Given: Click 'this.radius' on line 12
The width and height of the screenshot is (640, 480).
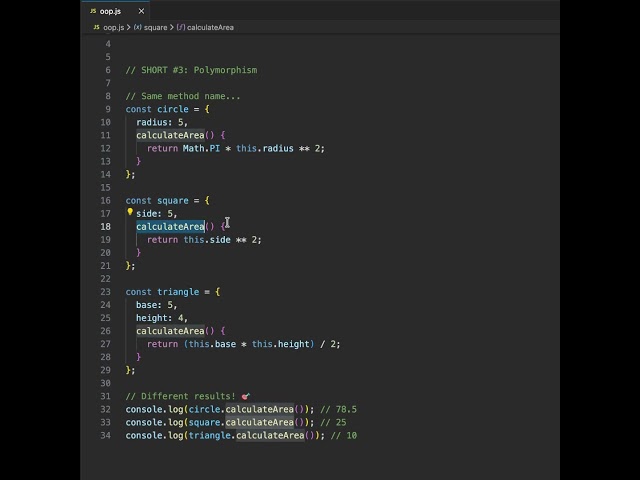Looking at the screenshot, I should click(x=264, y=148).
